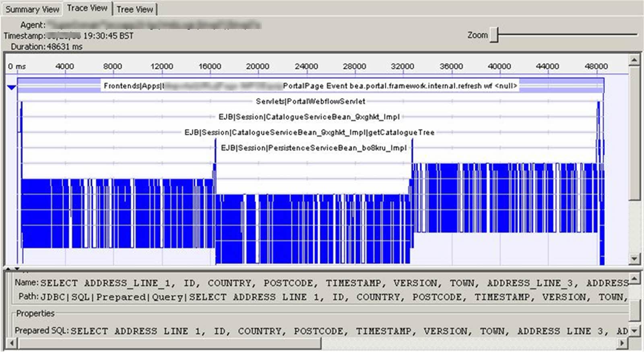Click the details pane scroll up arrow

pyautogui.click(x=634, y=278)
